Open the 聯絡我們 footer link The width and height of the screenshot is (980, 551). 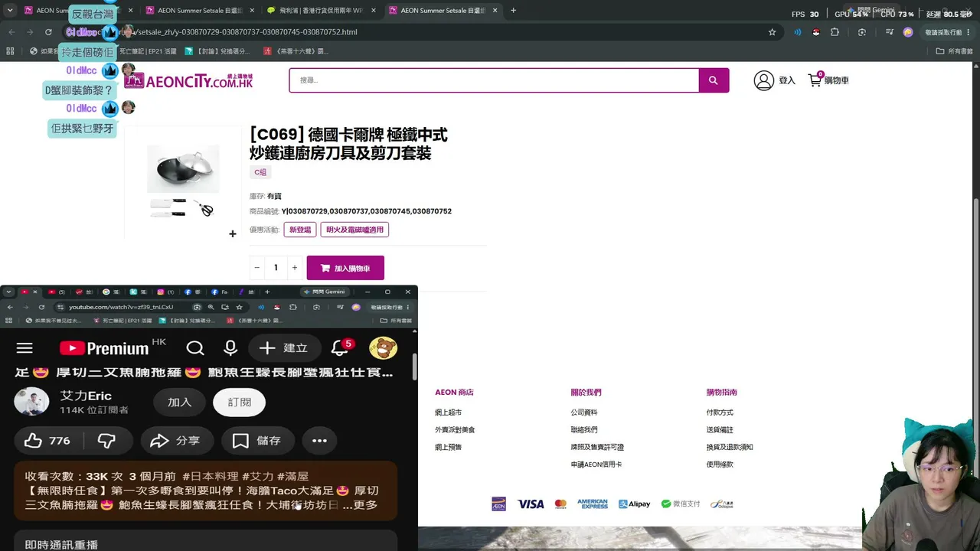point(583,430)
